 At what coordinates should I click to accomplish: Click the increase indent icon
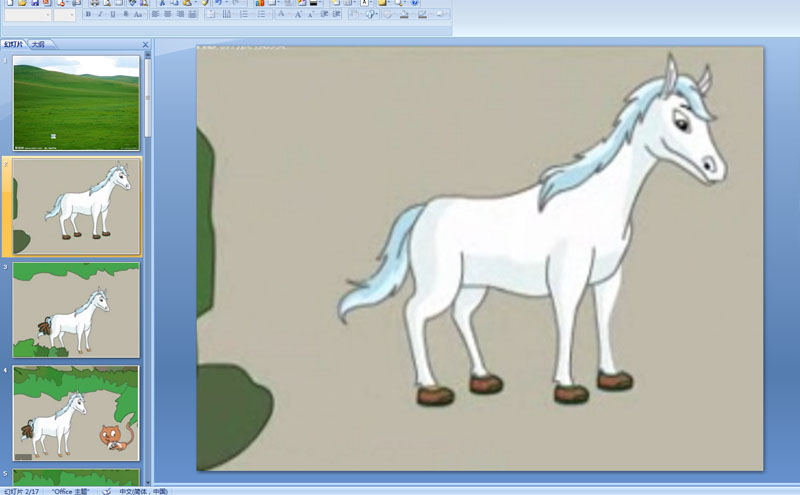tap(336, 14)
